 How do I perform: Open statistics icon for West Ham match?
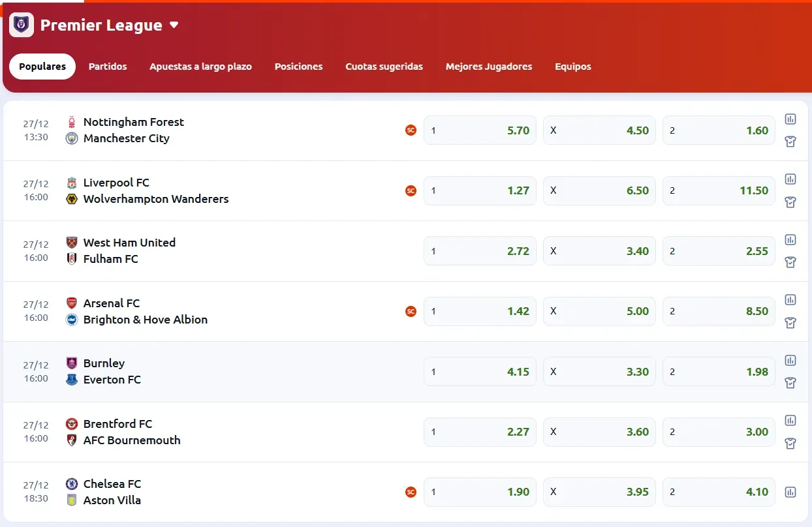point(790,239)
